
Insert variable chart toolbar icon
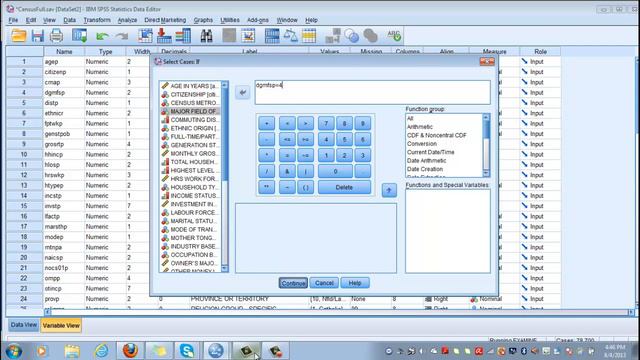click(248, 36)
